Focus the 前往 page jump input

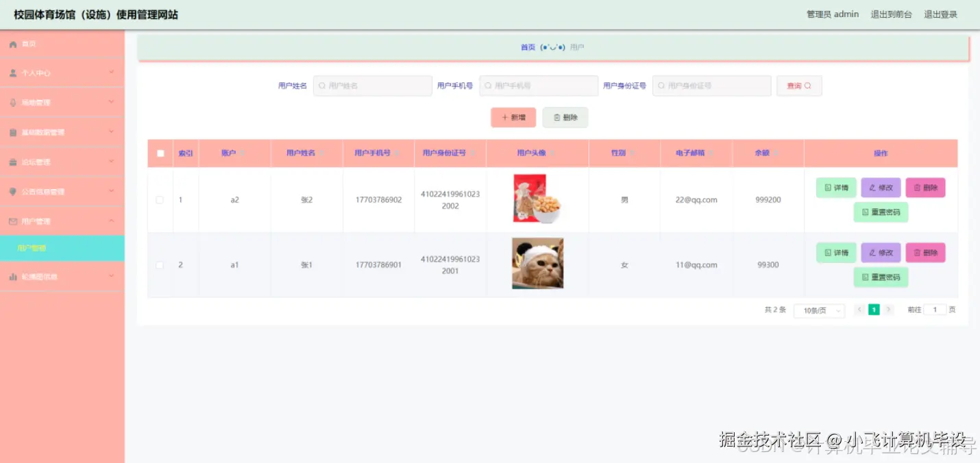pos(935,310)
